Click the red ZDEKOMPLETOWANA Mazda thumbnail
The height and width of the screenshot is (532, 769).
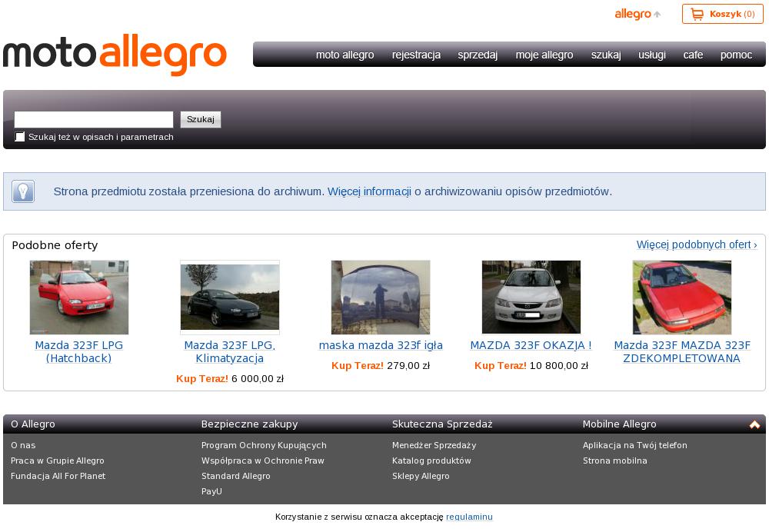click(681, 297)
